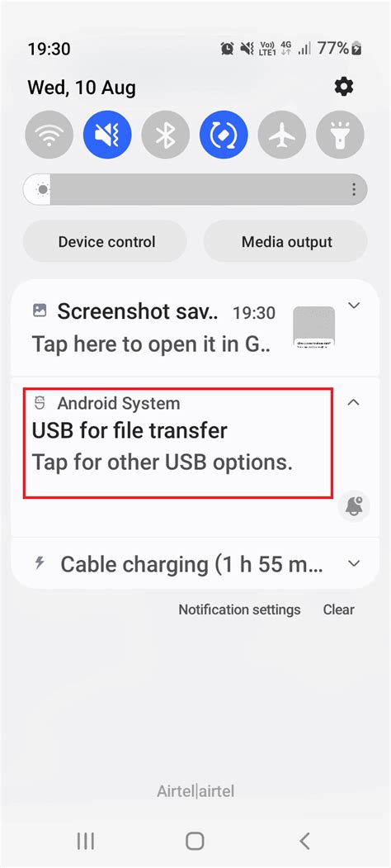The image size is (391, 868).
Task: Click the notification snooze bell icon
Action: (x=353, y=505)
